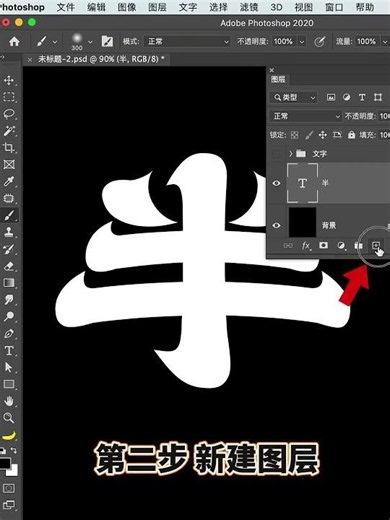Viewport: 390px width, 520px height.
Task: Open the 流量 flow dropdown arrow
Action: click(x=385, y=42)
